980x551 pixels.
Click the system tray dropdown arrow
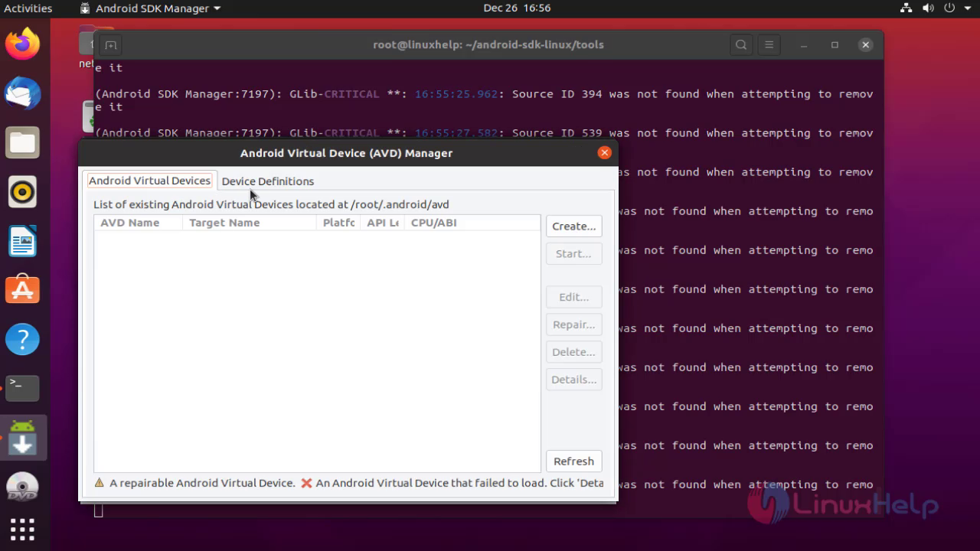[x=969, y=8]
